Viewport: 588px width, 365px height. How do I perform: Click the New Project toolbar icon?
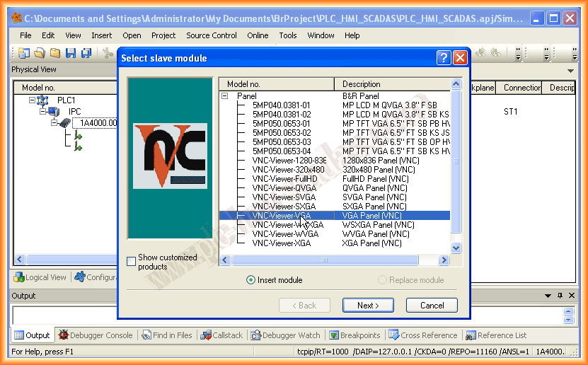[x=24, y=52]
